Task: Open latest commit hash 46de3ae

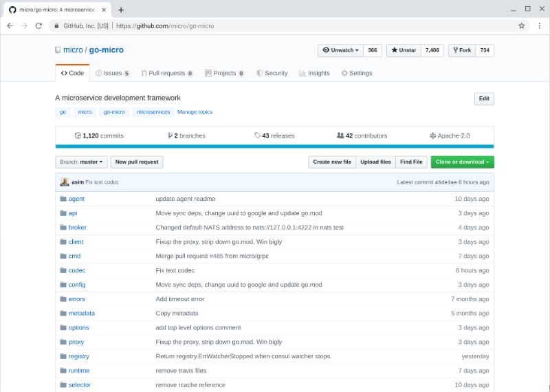Action: (445, 182)
